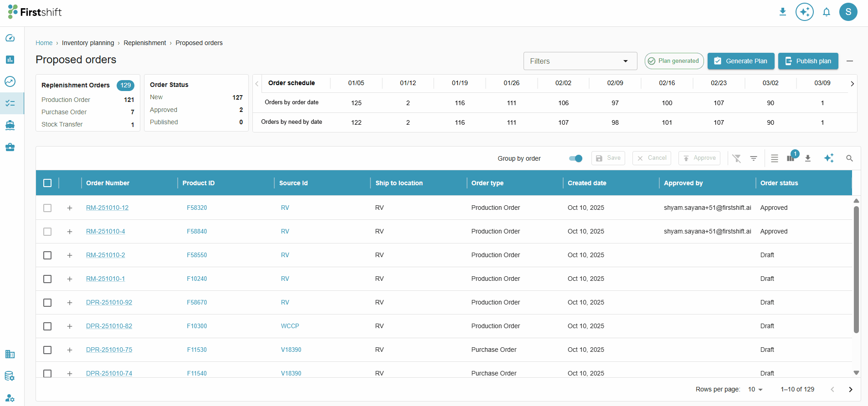Open the user settings icon in sidebar
The image size is (868, 406).
10,398
